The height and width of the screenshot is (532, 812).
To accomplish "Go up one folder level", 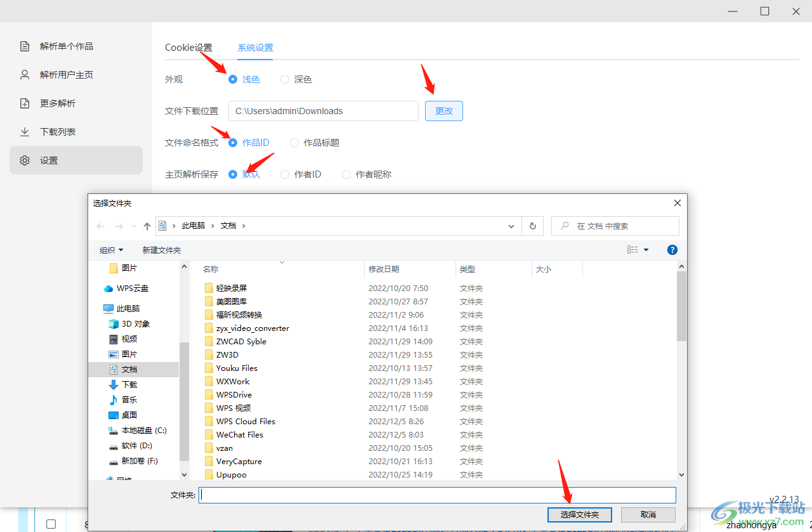I will coord(147,226).
